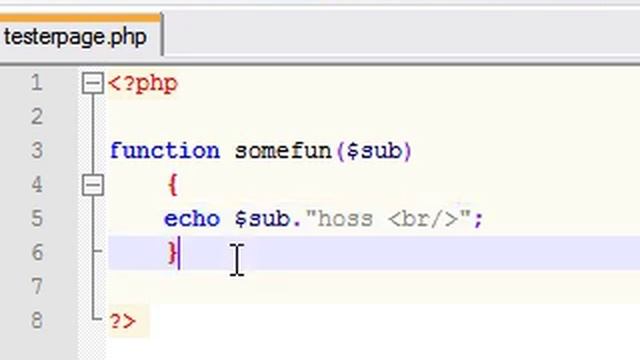
Task: Click the somefun function name
Action: coord(283,151)
